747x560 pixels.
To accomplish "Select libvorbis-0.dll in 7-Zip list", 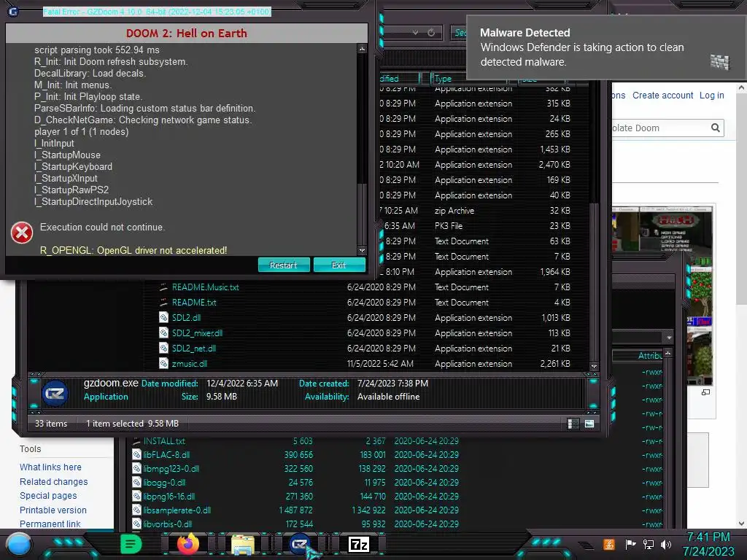I will pyautogui.click(x=168, y=524).
